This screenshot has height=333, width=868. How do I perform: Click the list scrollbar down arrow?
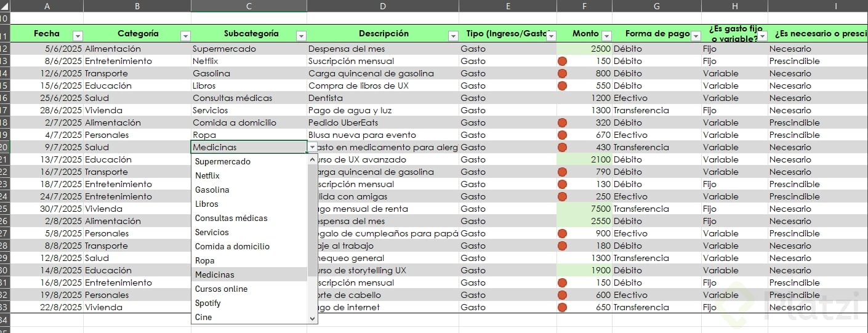pyautogui.click(x=312, y=318)
